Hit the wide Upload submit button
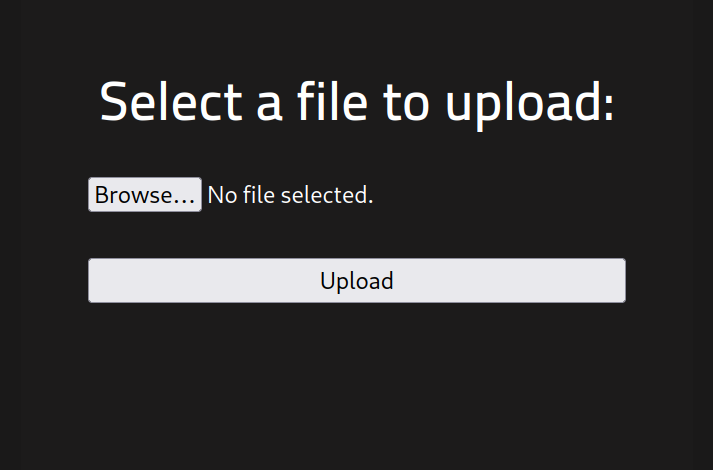713x470 pixels. click(x=357, y=281)
